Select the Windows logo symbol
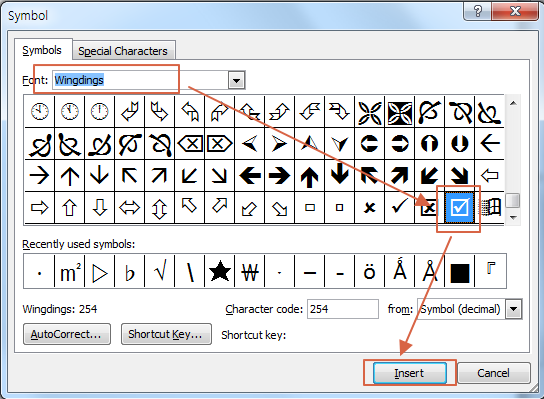Image resolution: width=544 pixels, height=399 pixels. tap(490, 207)
